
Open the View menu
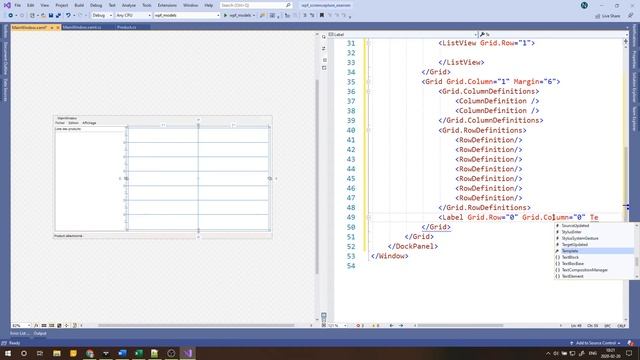pyautogui.click(x=44, y=5)
